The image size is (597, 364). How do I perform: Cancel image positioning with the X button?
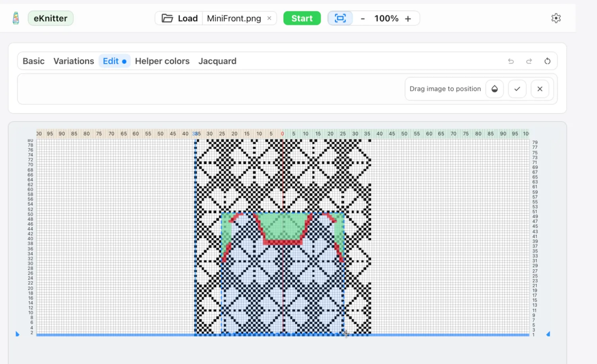tap(540, 89)
